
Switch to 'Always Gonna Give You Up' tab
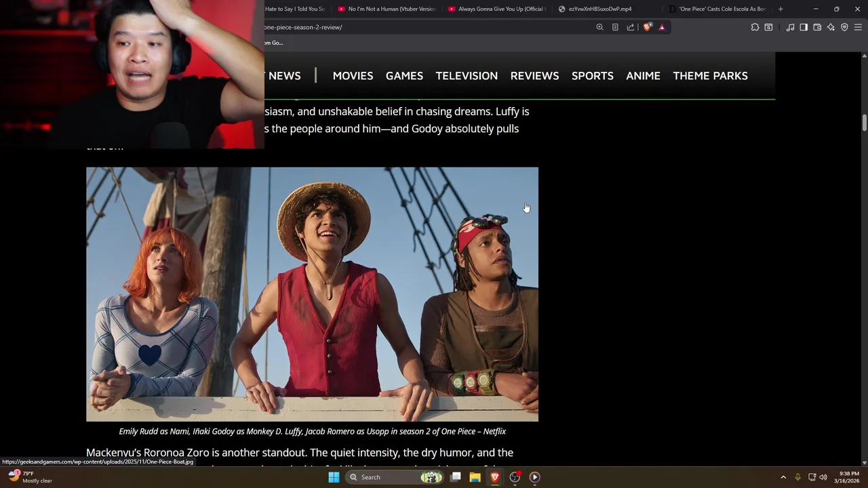(496, 9)
